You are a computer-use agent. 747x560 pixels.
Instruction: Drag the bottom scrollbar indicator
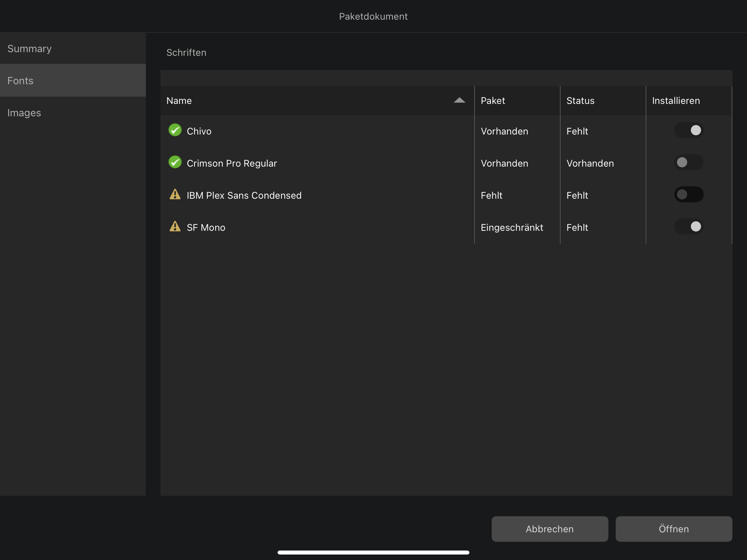(x=373, y=552)
